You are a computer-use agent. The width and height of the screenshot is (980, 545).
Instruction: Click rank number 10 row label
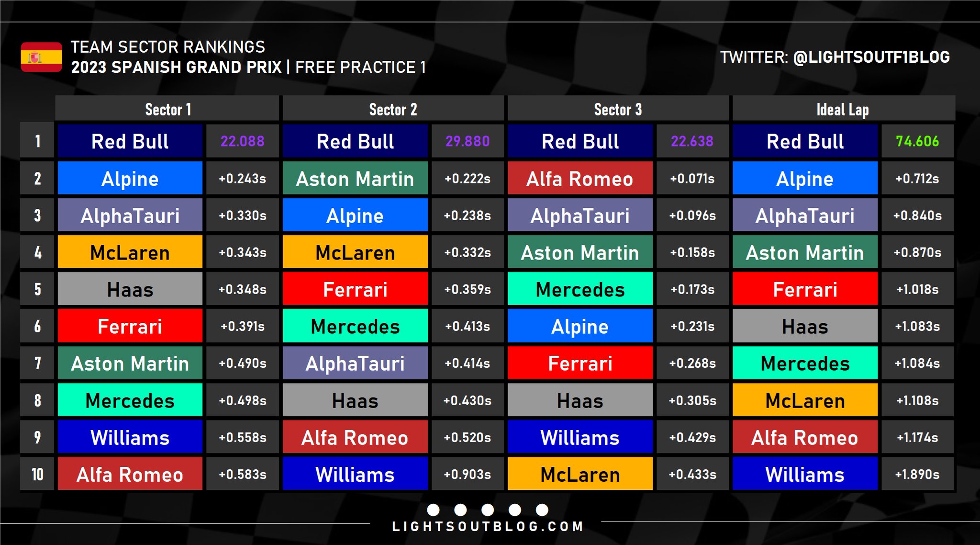[37, 475]
